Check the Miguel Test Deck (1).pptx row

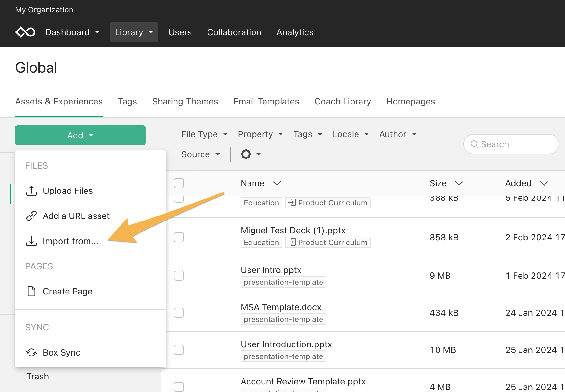coord(179,237)
